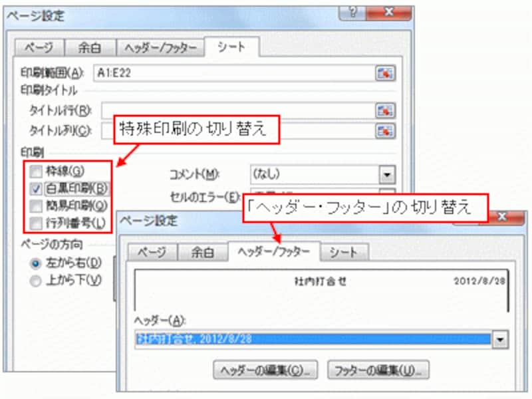
Task: Toggle the 枠線(G) checkbox
Action: [x=36, y=172]
